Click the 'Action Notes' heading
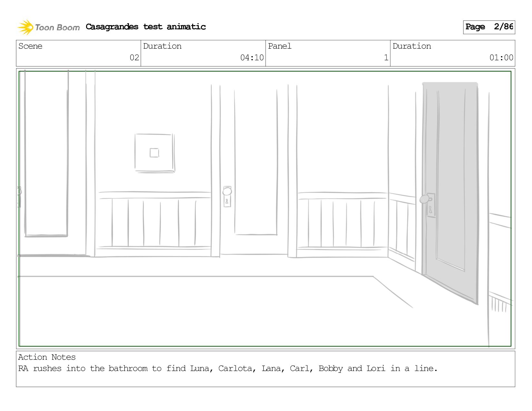The image size is (532, 411). click(x=47, y=357)
